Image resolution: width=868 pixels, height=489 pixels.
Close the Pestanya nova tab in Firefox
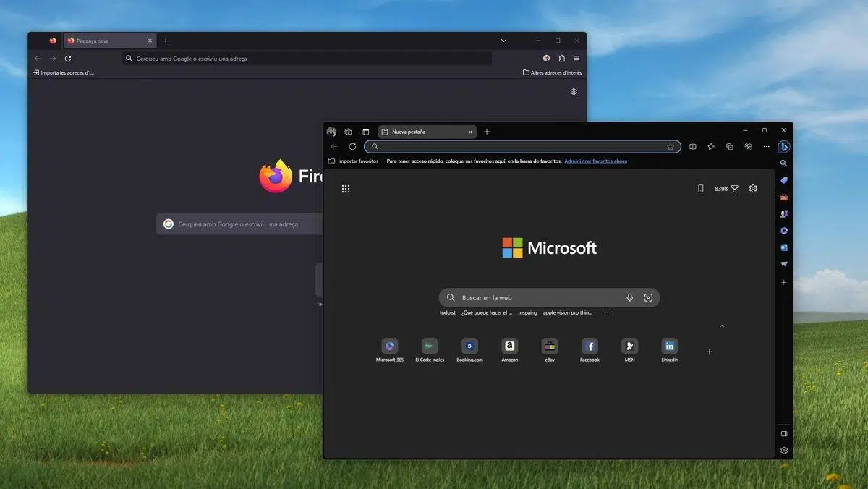pyautogui.click(x=150, y=41)
